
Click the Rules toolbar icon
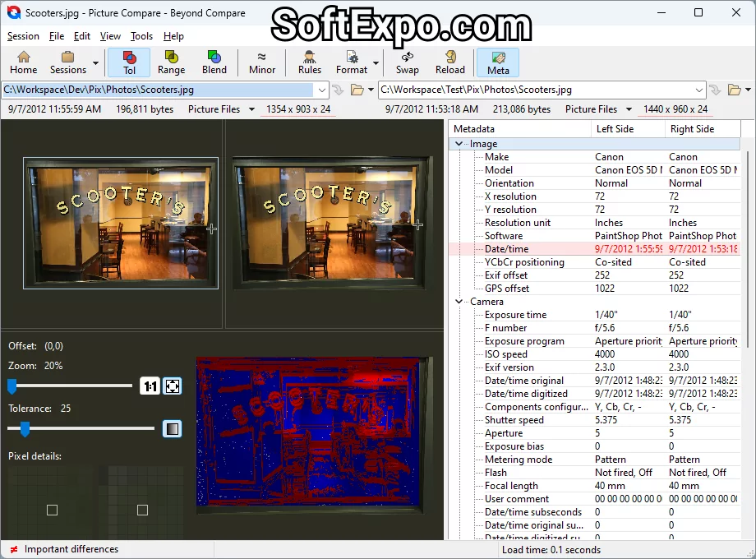pos(310,62)
